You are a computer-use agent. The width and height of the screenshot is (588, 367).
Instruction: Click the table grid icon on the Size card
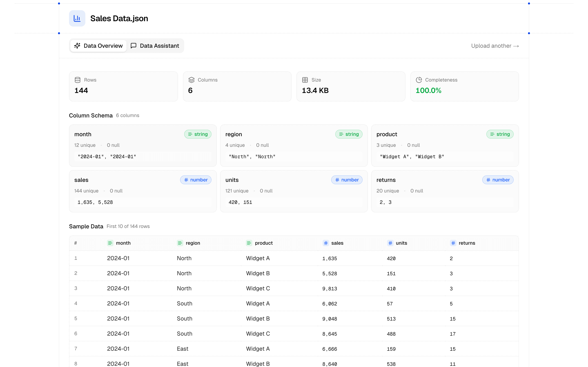pos(305,80)
